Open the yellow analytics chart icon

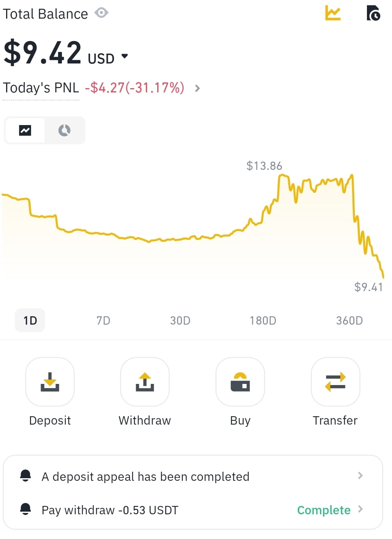333,13
